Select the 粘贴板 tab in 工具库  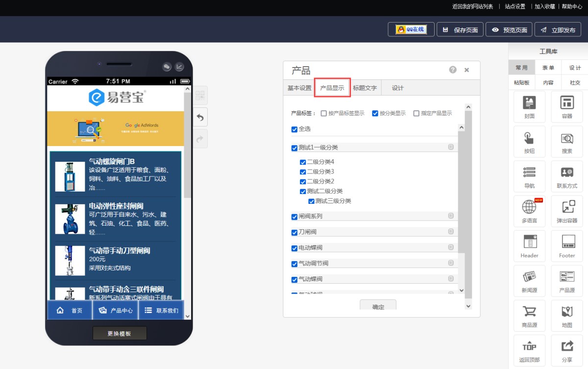[522, 82]
